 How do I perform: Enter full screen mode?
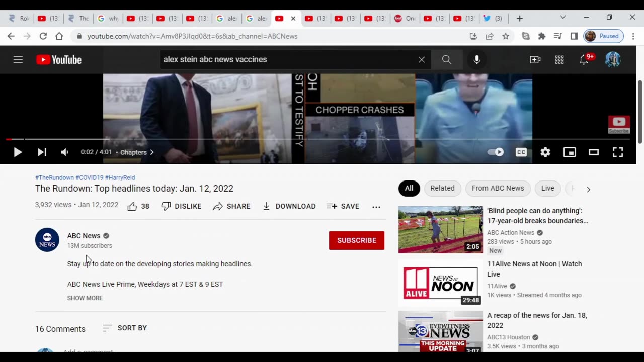point(618,152)
